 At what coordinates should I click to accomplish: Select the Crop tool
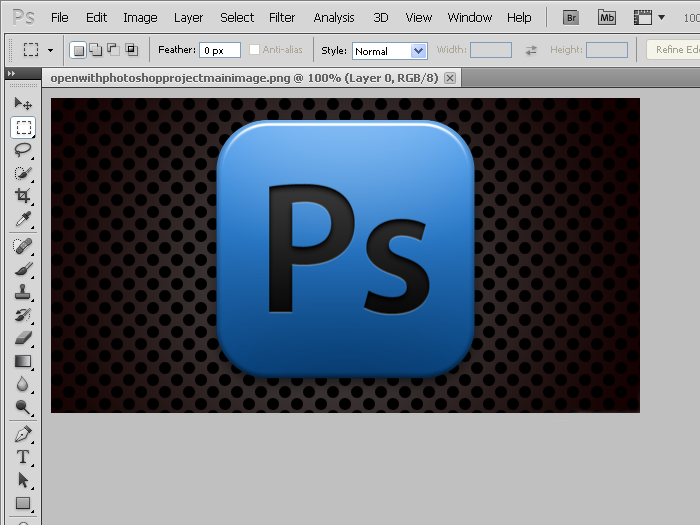tap(23, 196)
